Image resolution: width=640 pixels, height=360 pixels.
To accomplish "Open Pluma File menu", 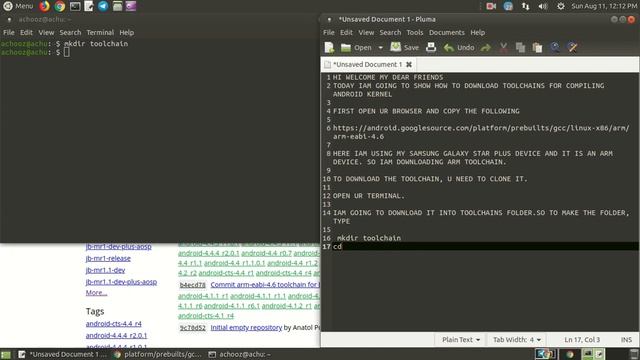I will 329,32.
